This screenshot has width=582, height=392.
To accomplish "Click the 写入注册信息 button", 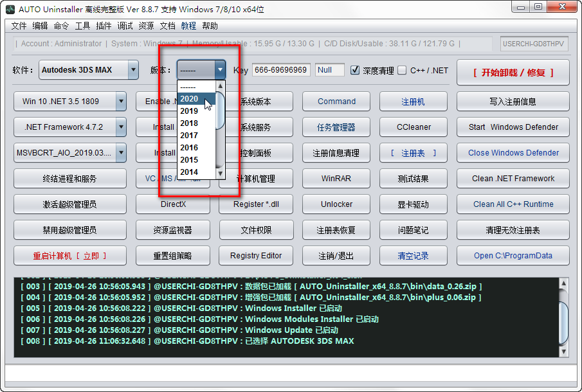I will 513,102.
